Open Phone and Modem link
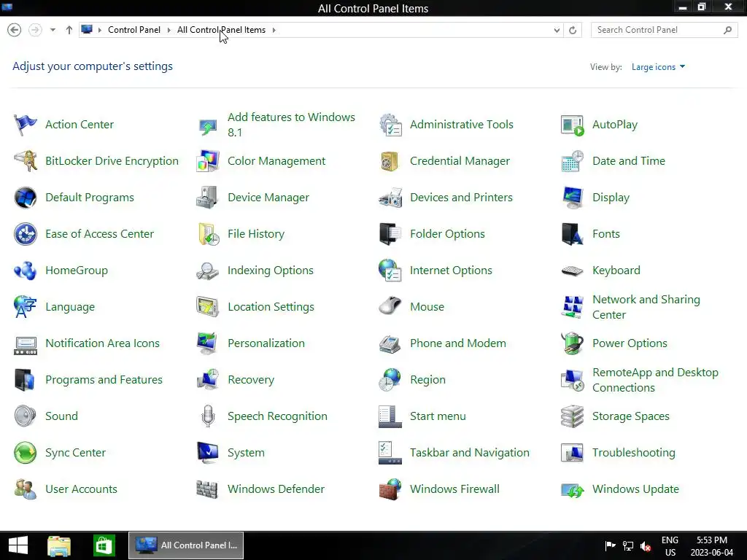The height and width of the screenshot is (560, 747). tap(458, 343)
